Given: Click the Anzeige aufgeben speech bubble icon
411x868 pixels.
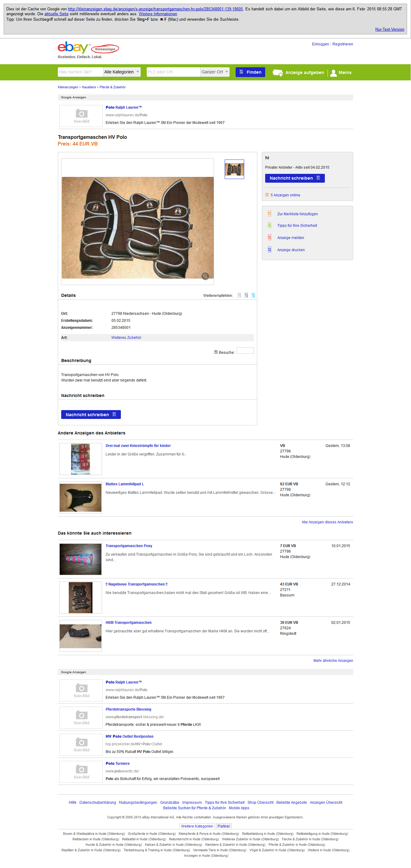Looking at the screenshot, I should point(278,72).
